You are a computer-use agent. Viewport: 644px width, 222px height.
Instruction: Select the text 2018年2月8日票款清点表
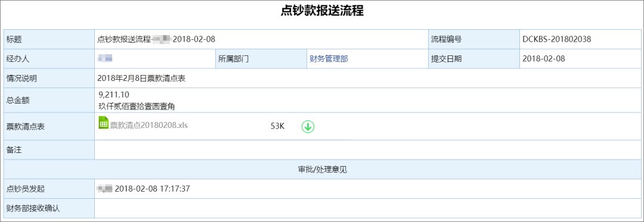(x=141, y=78)
